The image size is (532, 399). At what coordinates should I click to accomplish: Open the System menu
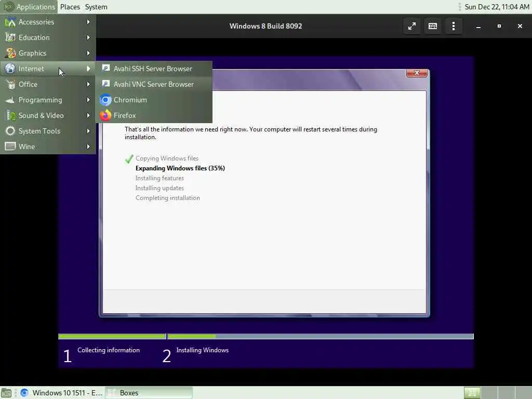96,7
